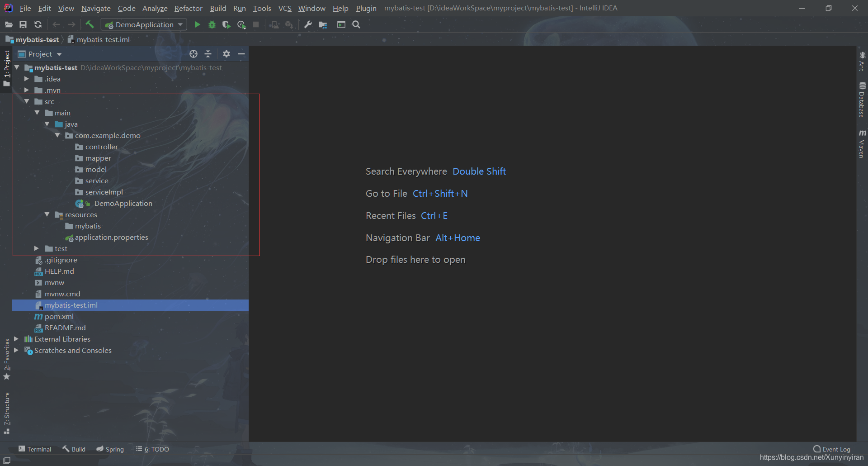The height and width of the screenshot is (466, 868).
Task: Click the locate/scroll-from-source target icon
Action: click(x=193, y=54)
